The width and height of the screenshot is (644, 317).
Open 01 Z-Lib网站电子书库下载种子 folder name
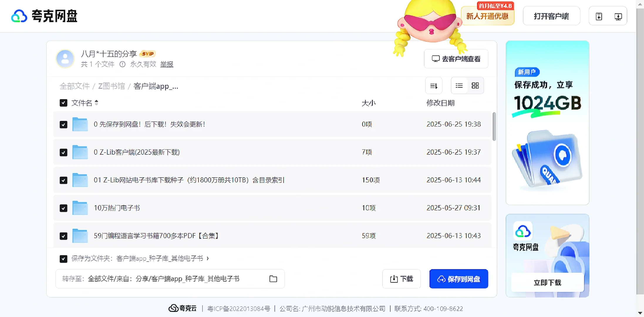coord(189,180)
